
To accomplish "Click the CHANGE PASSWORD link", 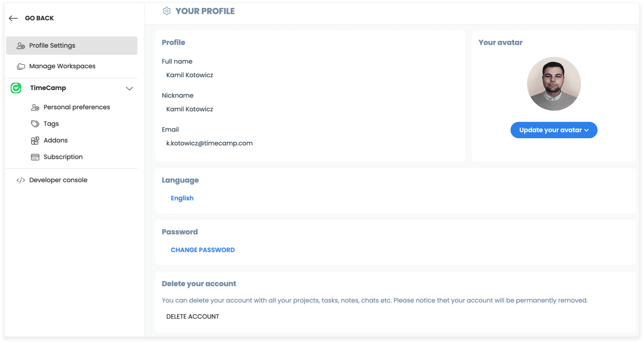I will (x=202, y=250).
